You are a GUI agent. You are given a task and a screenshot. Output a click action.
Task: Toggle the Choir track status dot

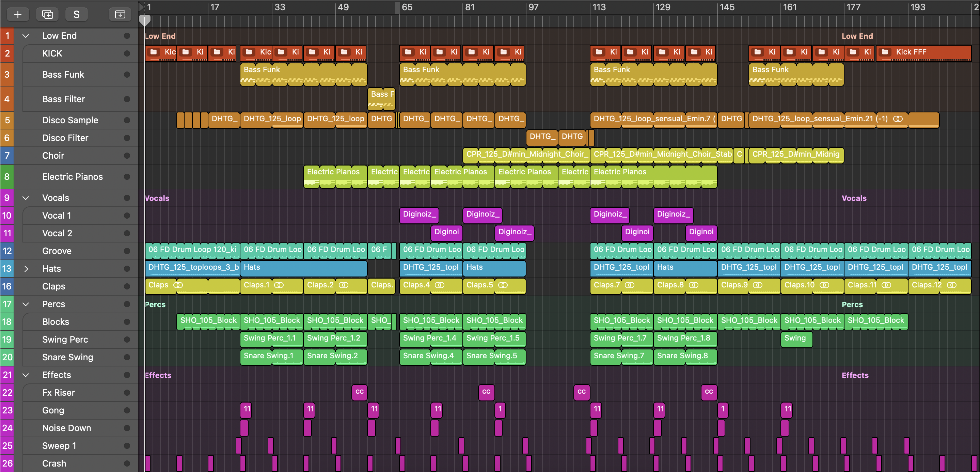(x=127, y=156)
